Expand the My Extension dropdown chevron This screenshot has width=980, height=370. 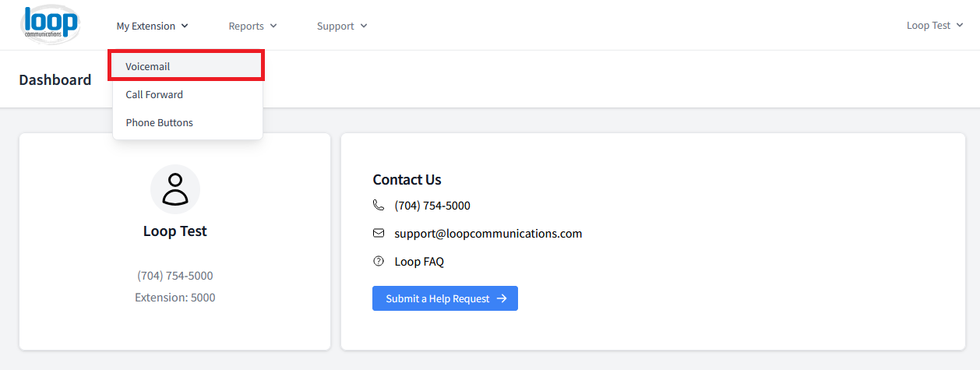click(185, 26)
